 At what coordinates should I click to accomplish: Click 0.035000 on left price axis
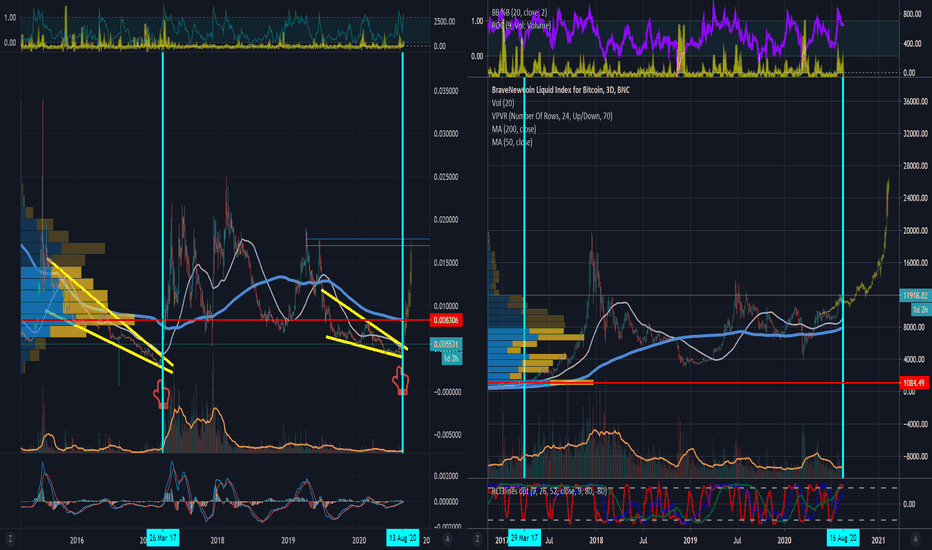446,91
